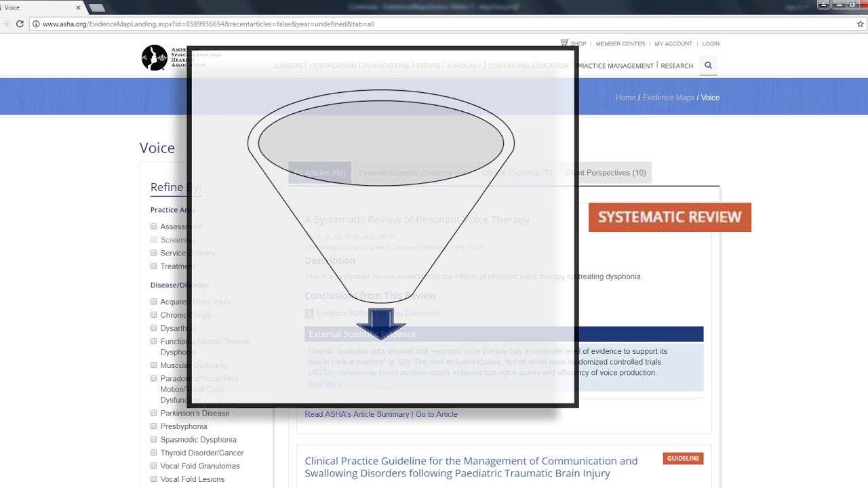The height and width of the screenshot is (488, 868).
Task: Enable the Presbyphonia checkbox
Action: 154,426
